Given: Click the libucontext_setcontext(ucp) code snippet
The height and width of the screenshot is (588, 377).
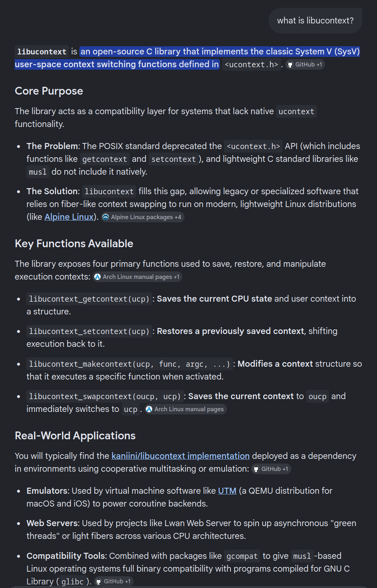Looking at the screenshot, I should coord(89,331).
